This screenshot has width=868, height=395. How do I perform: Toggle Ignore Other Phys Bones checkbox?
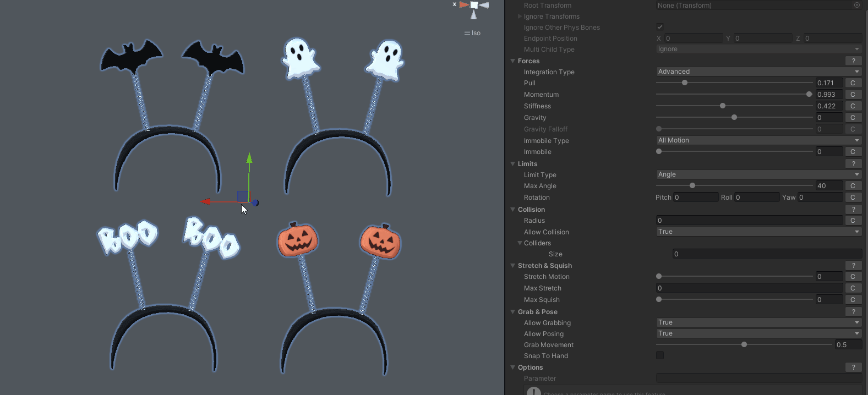tap(660, 27)
